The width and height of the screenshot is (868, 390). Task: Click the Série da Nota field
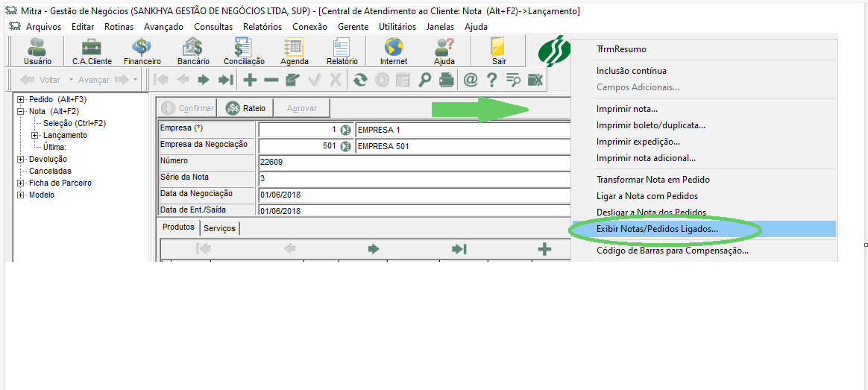[x=414, y=179]
